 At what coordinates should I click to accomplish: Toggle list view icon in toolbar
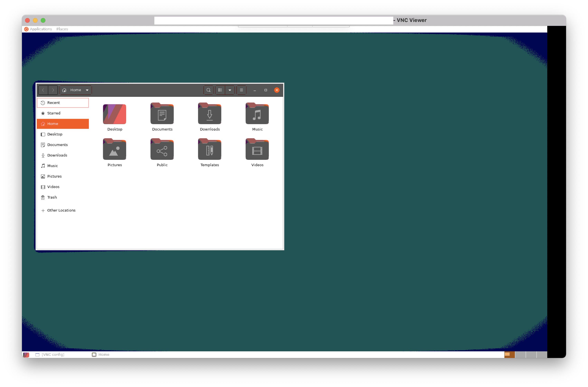pyautogui.click(x=220, y=90)
